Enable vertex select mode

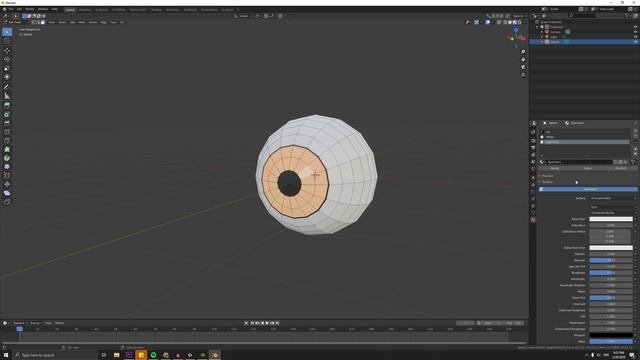[34, 22]
